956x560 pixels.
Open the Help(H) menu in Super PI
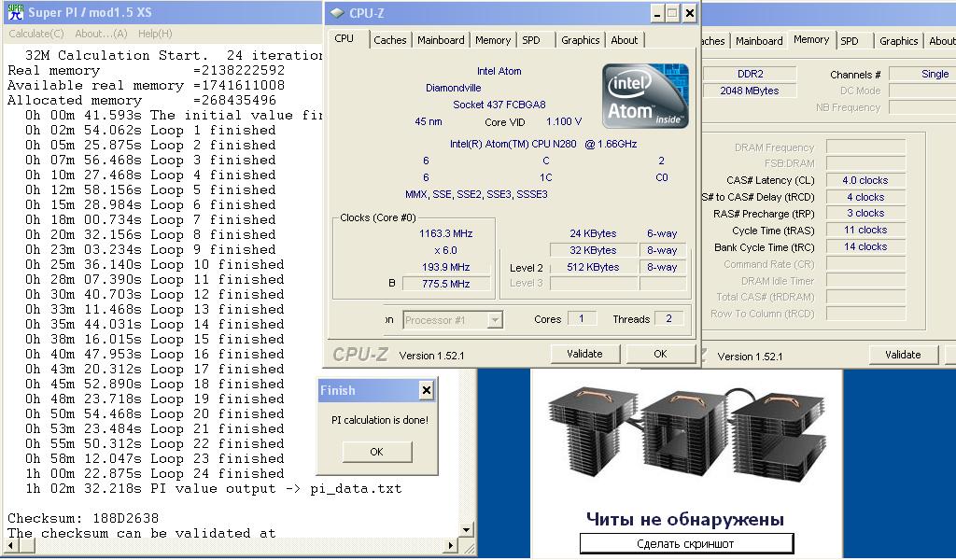(x=155, y=34)
